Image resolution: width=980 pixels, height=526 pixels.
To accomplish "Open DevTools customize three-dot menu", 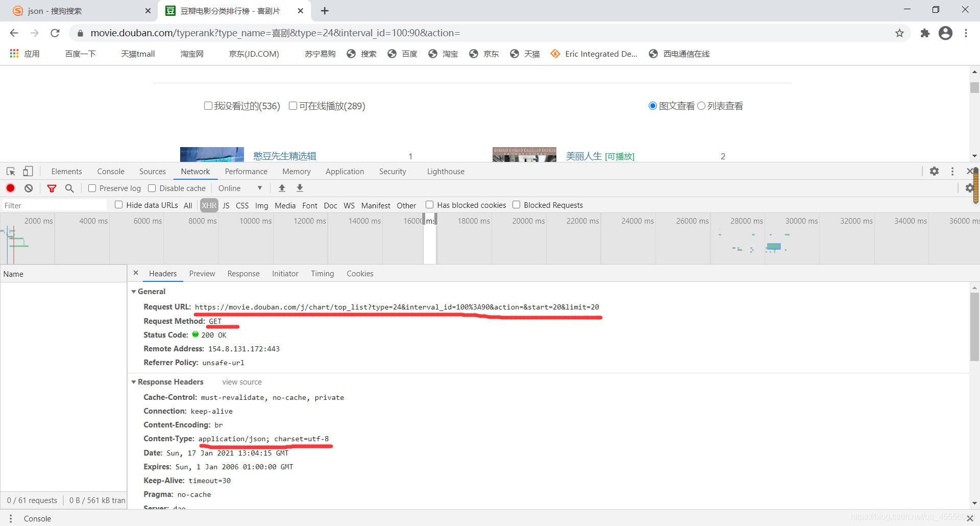I will tap(952, 172).
